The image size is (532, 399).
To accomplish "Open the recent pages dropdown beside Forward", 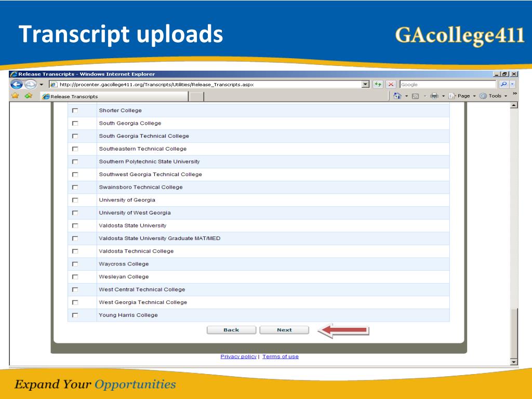I will [x=42, y=85].
